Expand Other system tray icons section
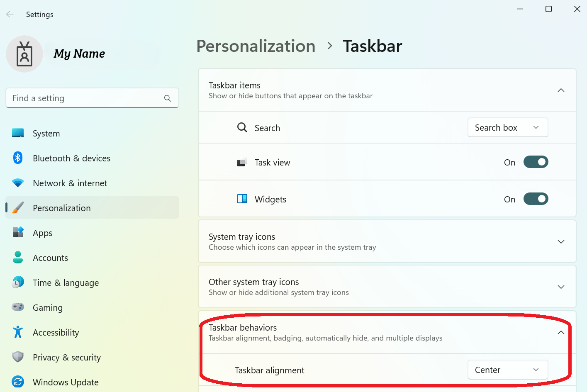 (561, 287)
